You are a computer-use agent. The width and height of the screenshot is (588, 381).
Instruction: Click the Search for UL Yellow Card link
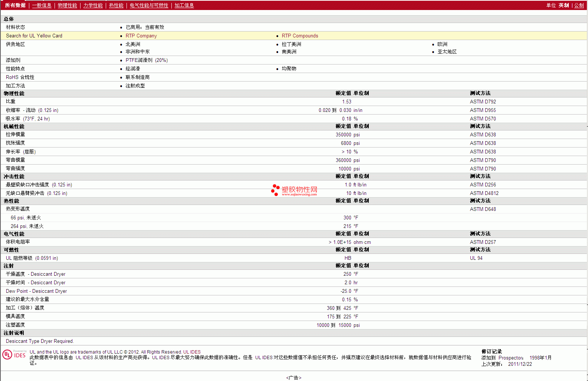point(34,36)
